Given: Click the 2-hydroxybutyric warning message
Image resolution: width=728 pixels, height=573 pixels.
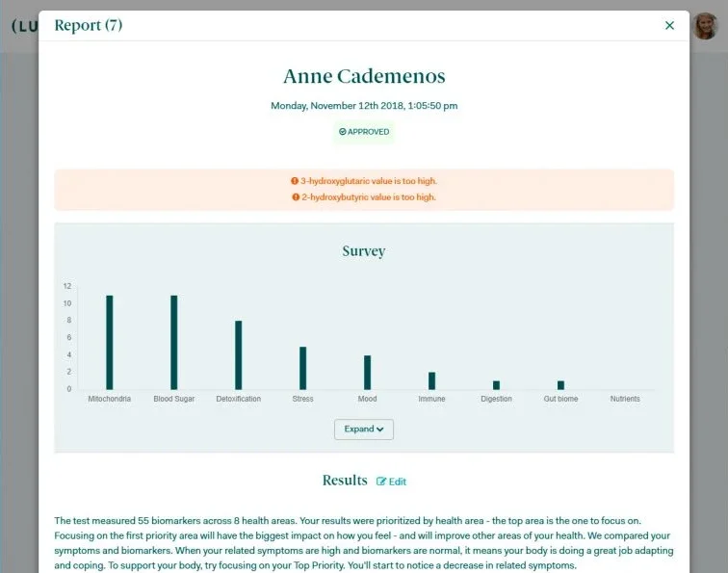Looking at the screenshot, I should (364, 197).
